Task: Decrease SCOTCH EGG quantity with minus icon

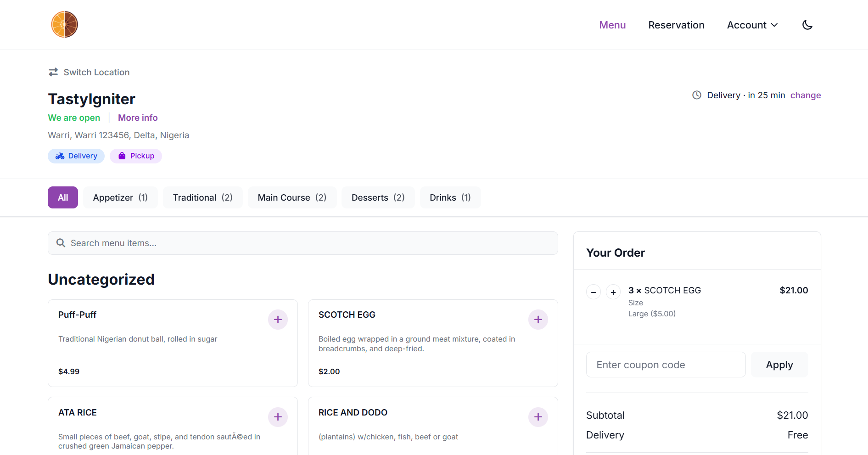Action: (x=593, y=292)
